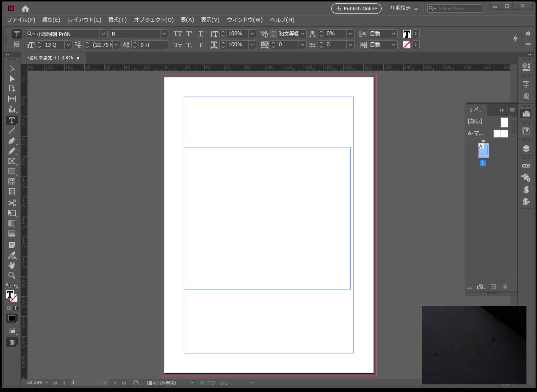Select the Direct Selection tool
This screenshot has height=392, width=537.
click(x=12, y=79)
